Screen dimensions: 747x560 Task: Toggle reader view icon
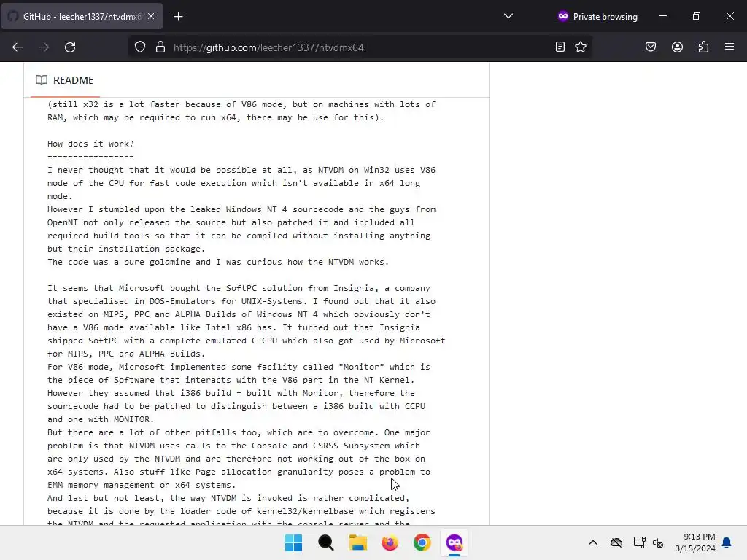tap(560, 47)
